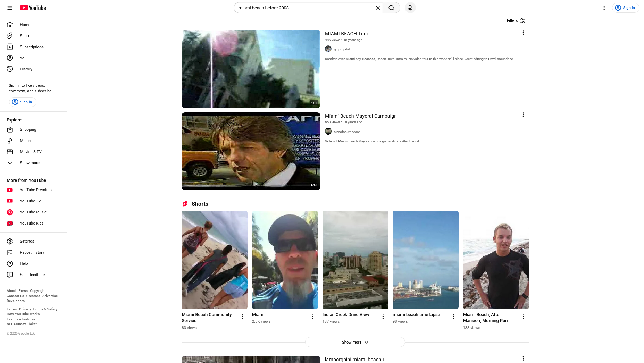Viewport: 644px width, 363px height.
Task: Open more options for Mayoral Campaign video
Action: [x=523, y=115]
